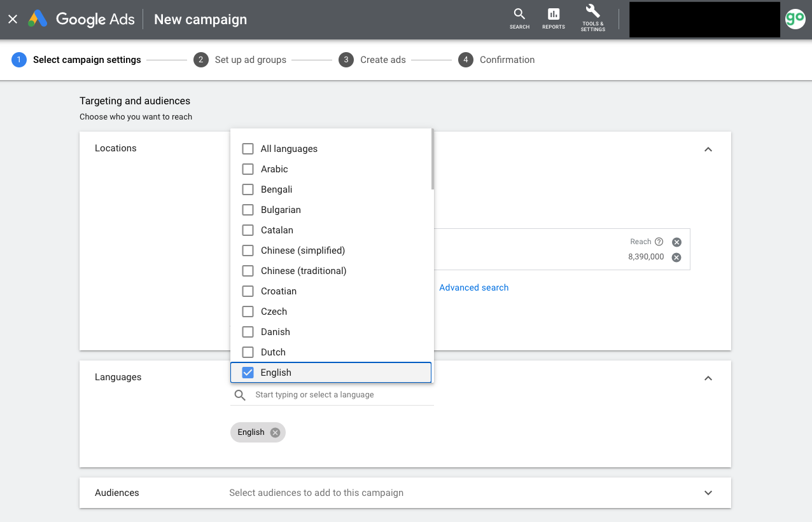The image size is (812, 522).
Task: Go to step 2 Set up ad groups
Action: (240, 60)
